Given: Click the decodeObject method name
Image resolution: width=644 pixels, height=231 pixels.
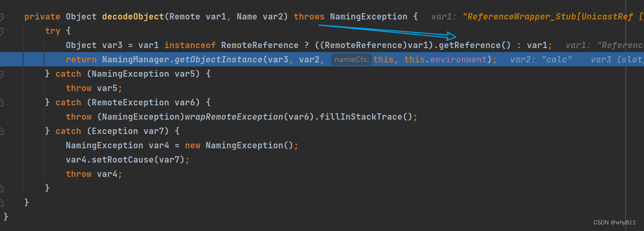Looking at the screenshot, I should [133, 17].
